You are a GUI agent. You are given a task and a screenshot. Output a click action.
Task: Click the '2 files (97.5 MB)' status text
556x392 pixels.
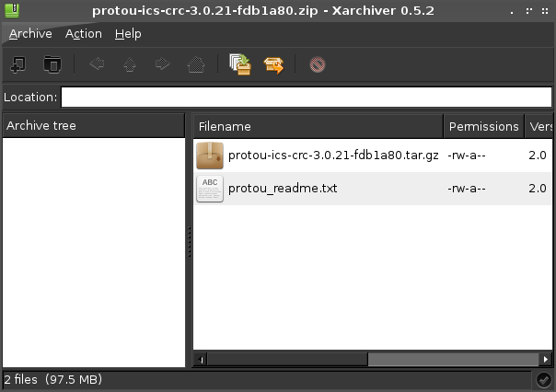click(52, 380)
